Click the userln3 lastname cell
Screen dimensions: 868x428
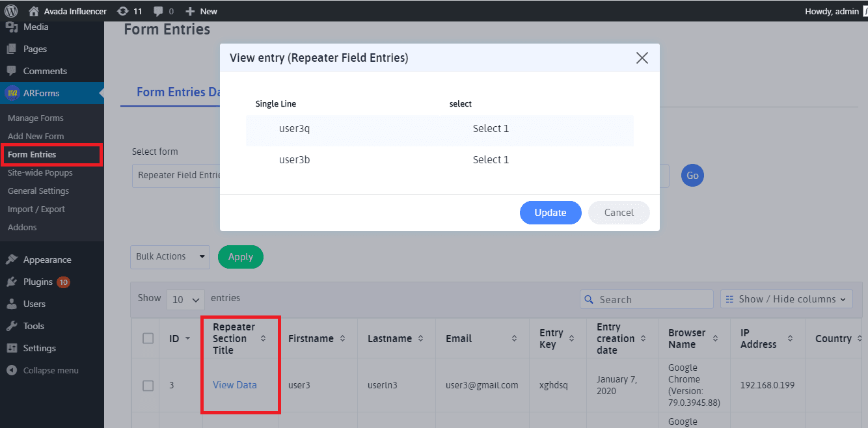point(383,385)
